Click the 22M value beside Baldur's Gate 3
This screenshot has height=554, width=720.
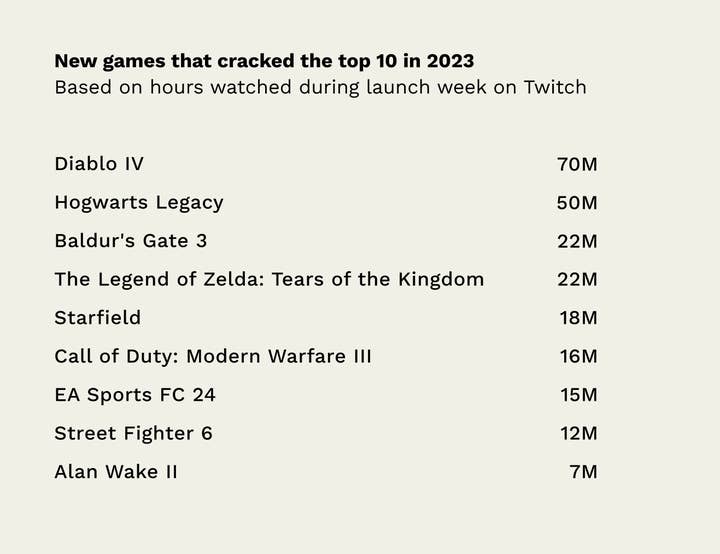[x=577, y=241]
